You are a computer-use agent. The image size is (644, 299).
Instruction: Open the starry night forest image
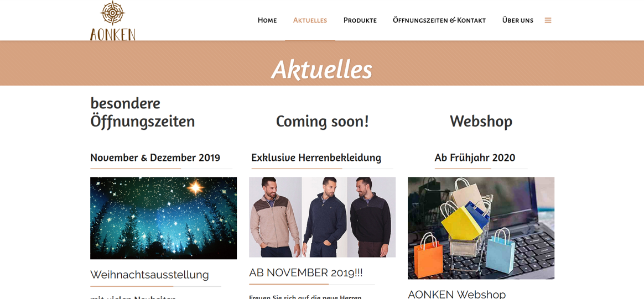[163, 218]
